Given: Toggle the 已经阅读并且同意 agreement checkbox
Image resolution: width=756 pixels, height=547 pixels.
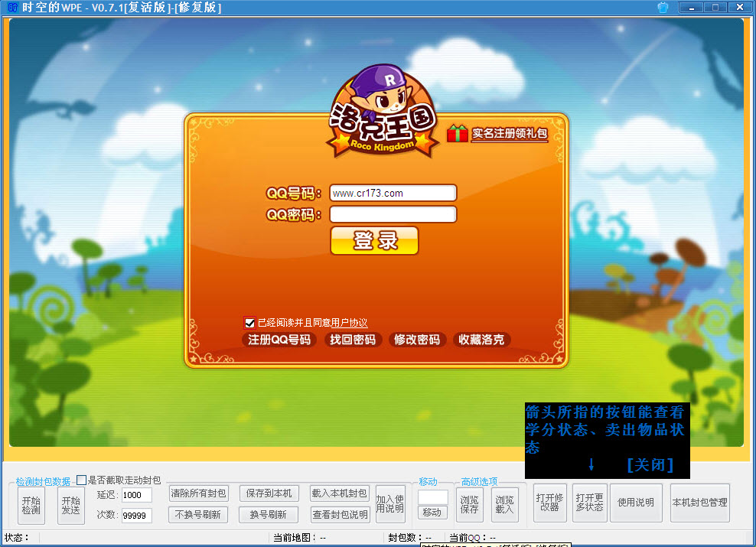Looking at the screenshot, I should tap(249, 322).
